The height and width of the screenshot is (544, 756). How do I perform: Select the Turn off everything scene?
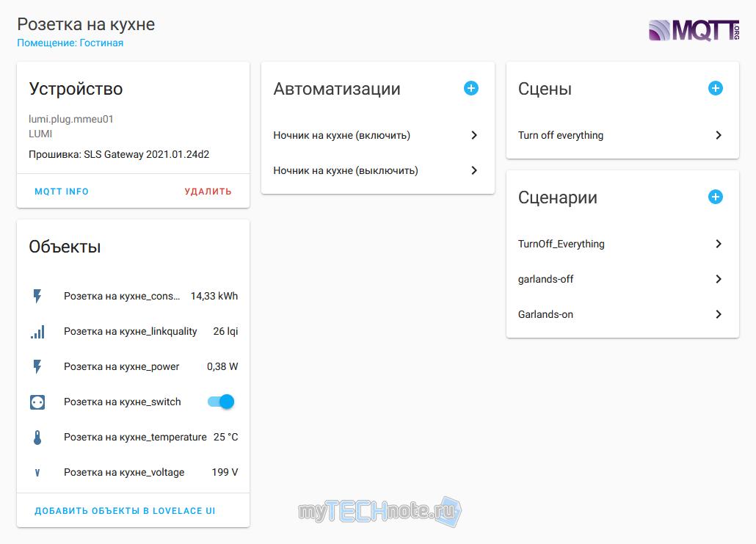(622, 135)
